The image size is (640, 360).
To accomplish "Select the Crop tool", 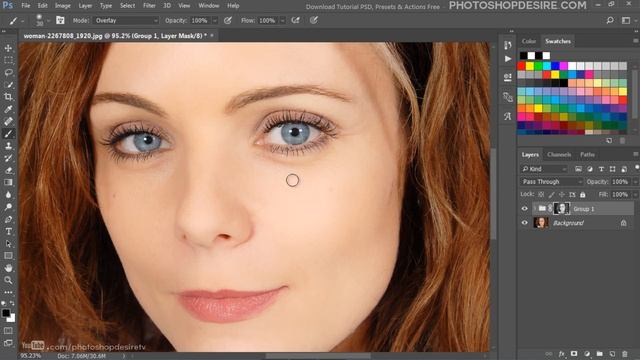I will pos(8,97).
